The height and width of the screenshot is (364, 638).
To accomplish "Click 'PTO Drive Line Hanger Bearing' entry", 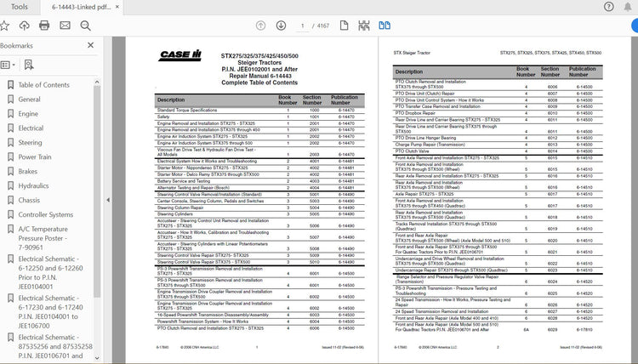I will [425, 138].
